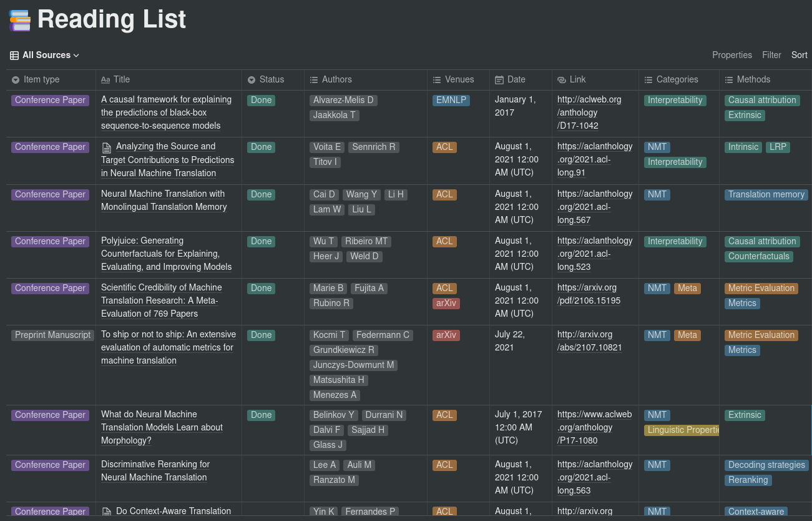Click page icon next to Analyzing the Source title

point(107,147)
